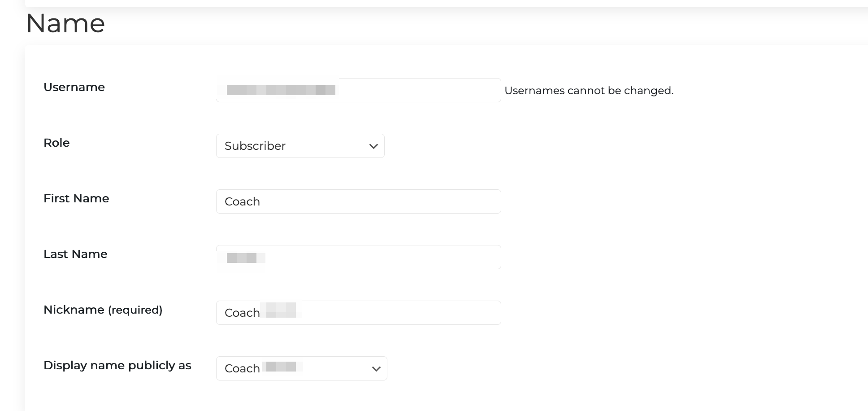Click the Last Name label
868x411 pixels.
click(75, 254)
